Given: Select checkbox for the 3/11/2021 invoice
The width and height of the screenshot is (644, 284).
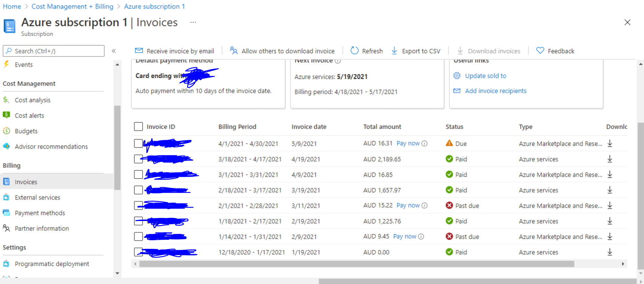Looking at the screenshot, I should coord(138,205).
